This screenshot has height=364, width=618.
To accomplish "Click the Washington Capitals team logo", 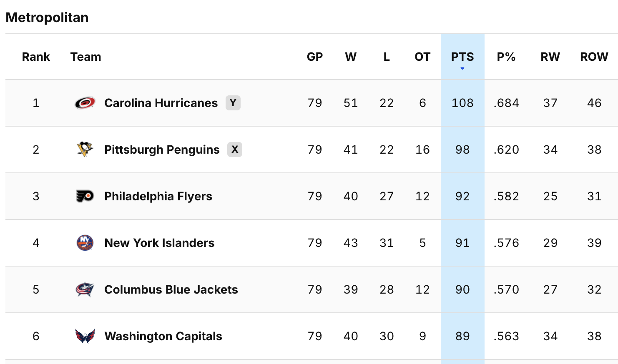I will [85, 336].
